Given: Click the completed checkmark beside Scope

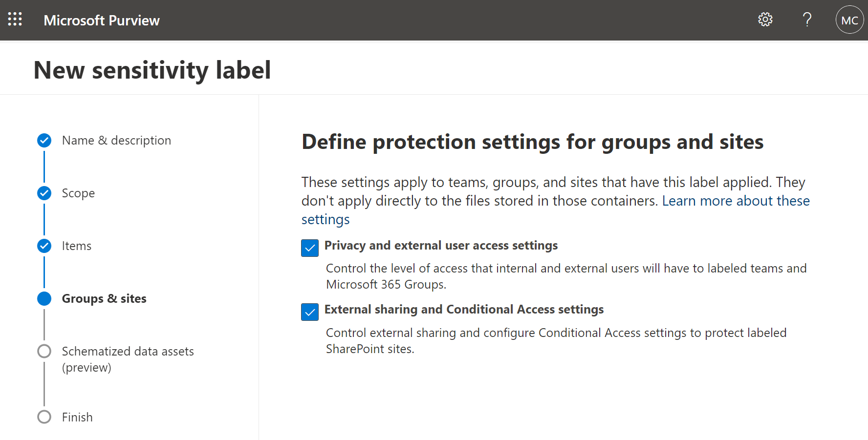Looking at the screenshot, I should [44, 193].
